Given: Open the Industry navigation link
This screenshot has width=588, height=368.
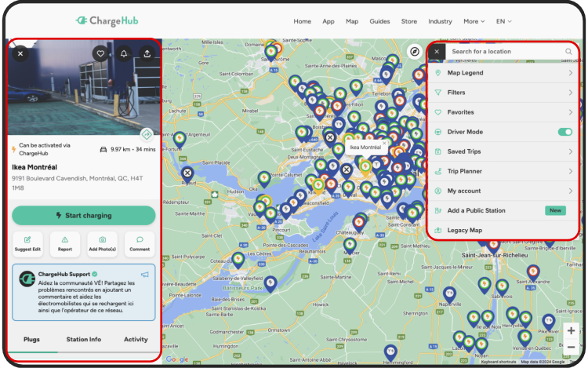Looking at the screenshot, I should pos(440,21).
